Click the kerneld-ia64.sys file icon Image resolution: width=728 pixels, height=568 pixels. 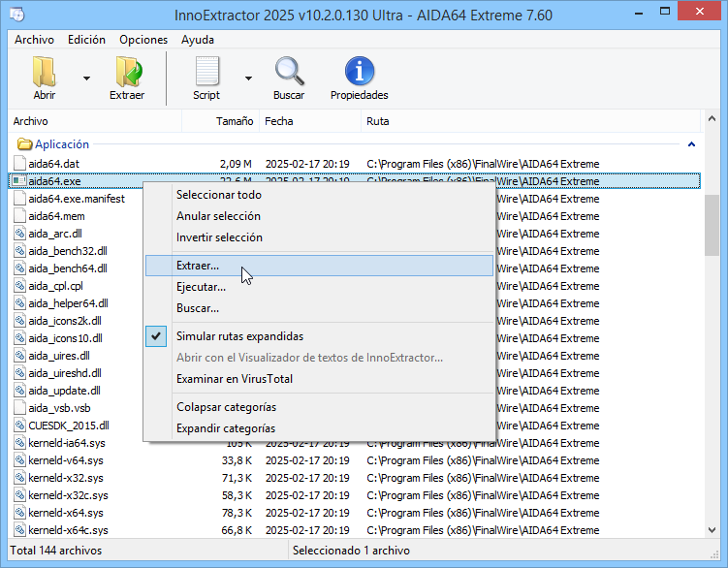(19, 443)
